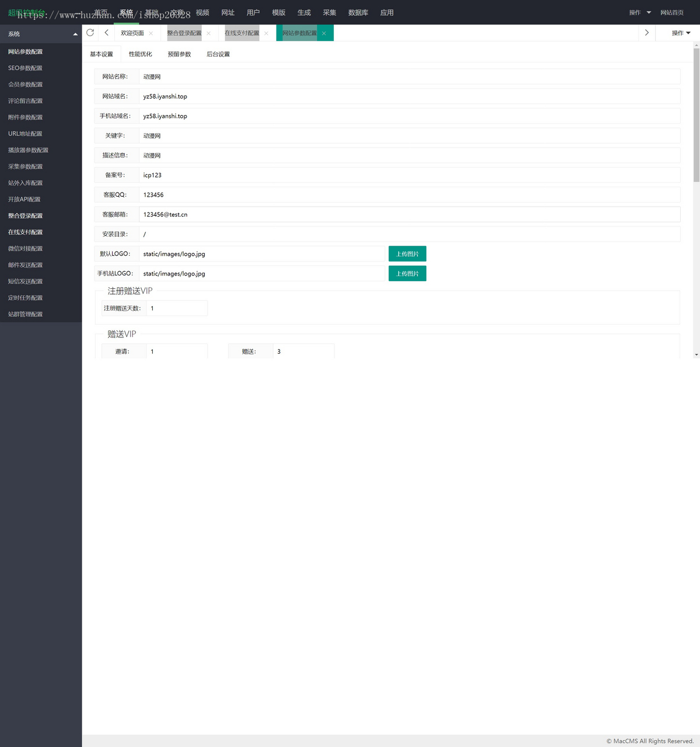Open 短信发送配置 in the sidebar

[x=41, y=281]
